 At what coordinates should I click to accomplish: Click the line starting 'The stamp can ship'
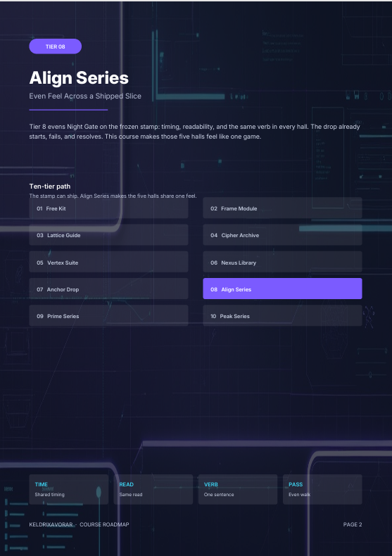[113, 196]
